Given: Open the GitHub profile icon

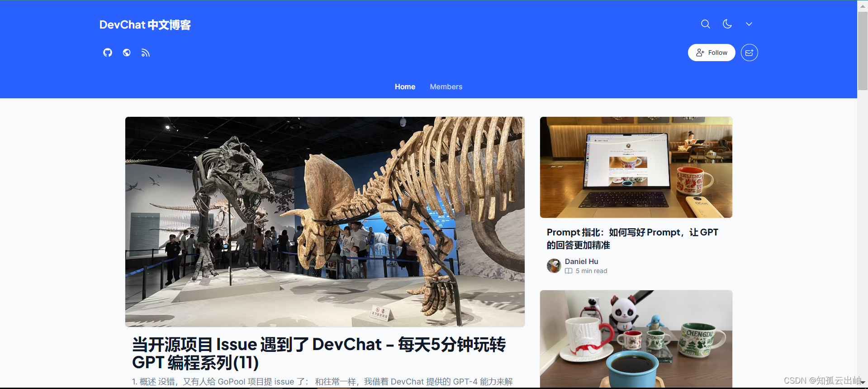Looking at the screenshot, I should click(x=108, y=53).
